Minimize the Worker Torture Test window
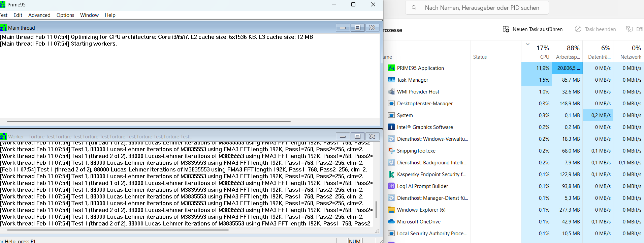Screen dimensions: 644x243 click(343, 136)
